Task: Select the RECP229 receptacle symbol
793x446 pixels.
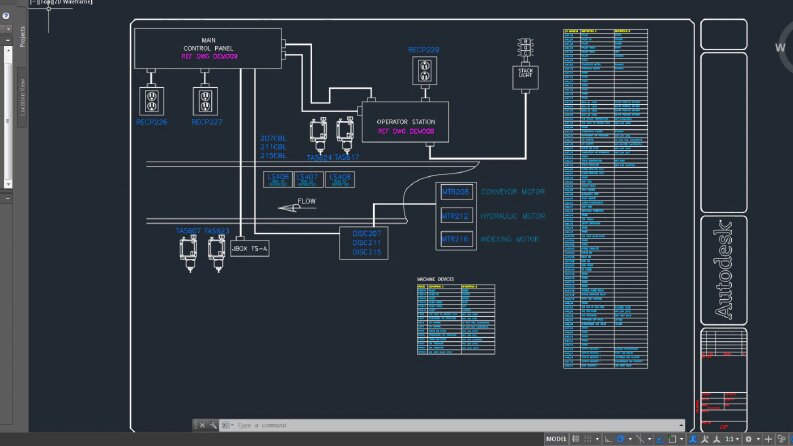Action: coord(425,71)
